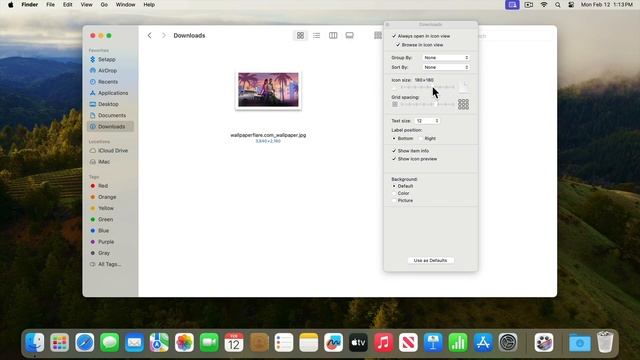This screenshot has height=360, width=640.
Task: Open FaceTime from the Dock
Action: 209,342
